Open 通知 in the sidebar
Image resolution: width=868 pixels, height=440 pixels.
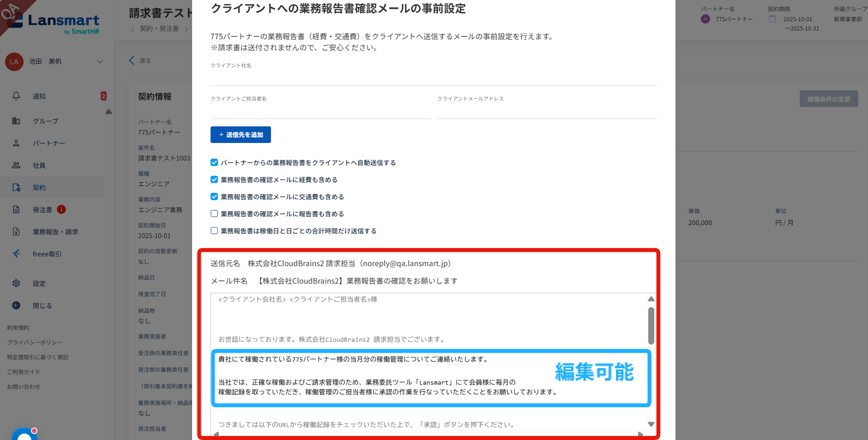coord(39,96)
